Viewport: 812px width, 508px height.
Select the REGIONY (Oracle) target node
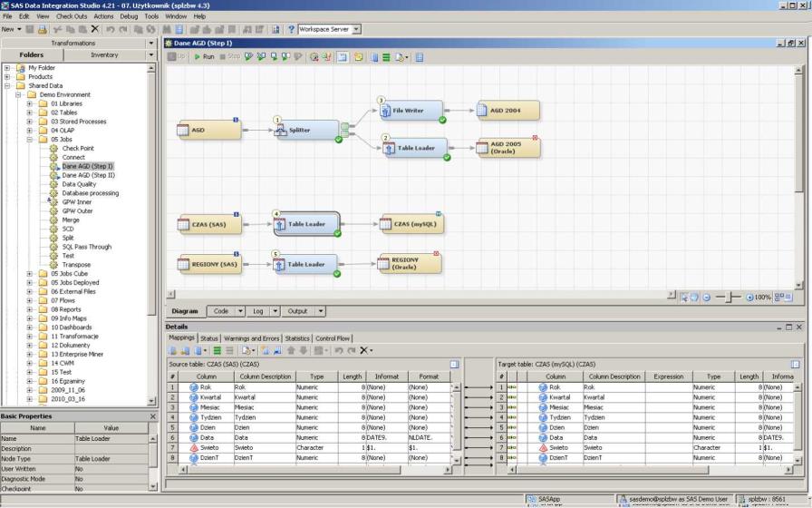pyautogui.click(x=409, y=263)
